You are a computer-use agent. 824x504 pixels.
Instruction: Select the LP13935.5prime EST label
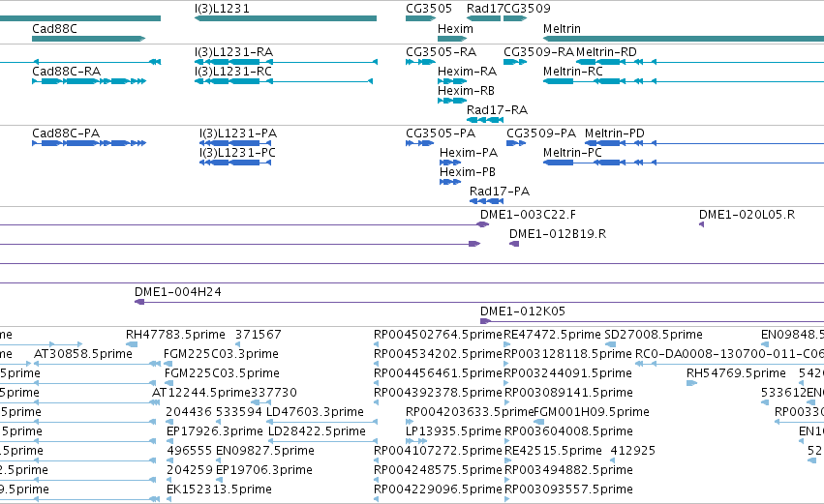pyautogui.click(x=453, y=431)
